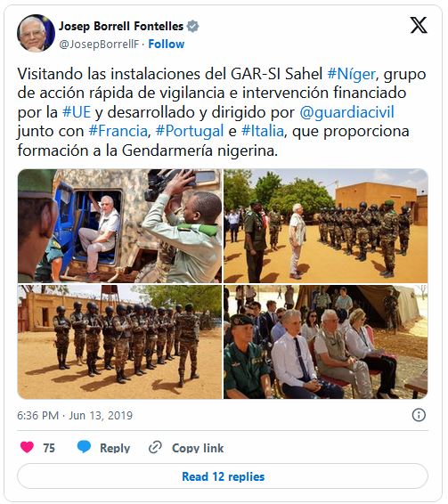
Task: View photo of man reviewing soldiers near building
Action: tap(325, 226)
